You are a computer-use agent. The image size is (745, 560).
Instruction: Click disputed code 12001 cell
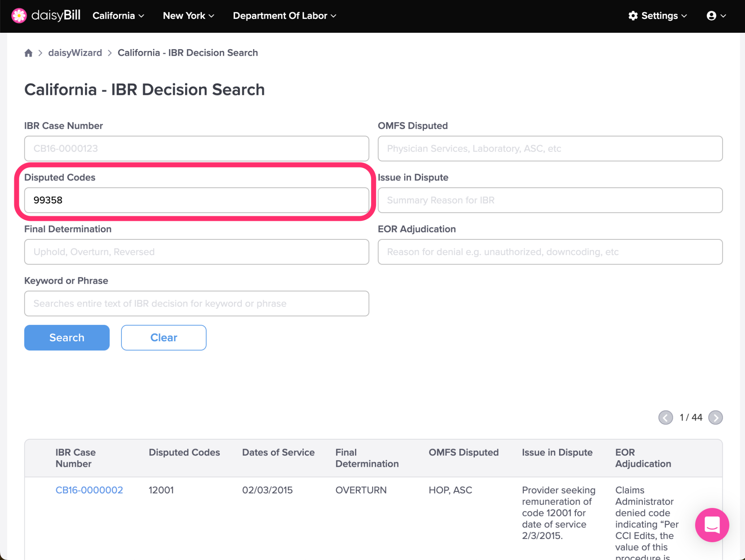click(x=161, y=490)
